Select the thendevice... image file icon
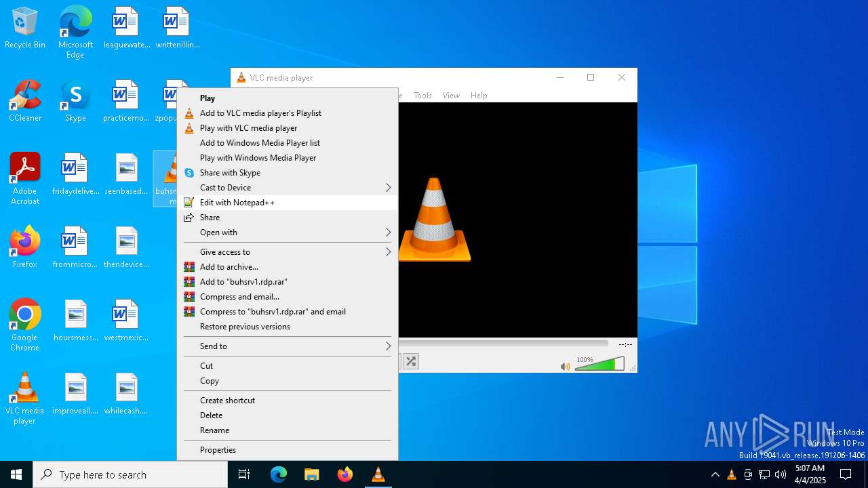This screenshot has width=868, height=488. coord(127,248)
